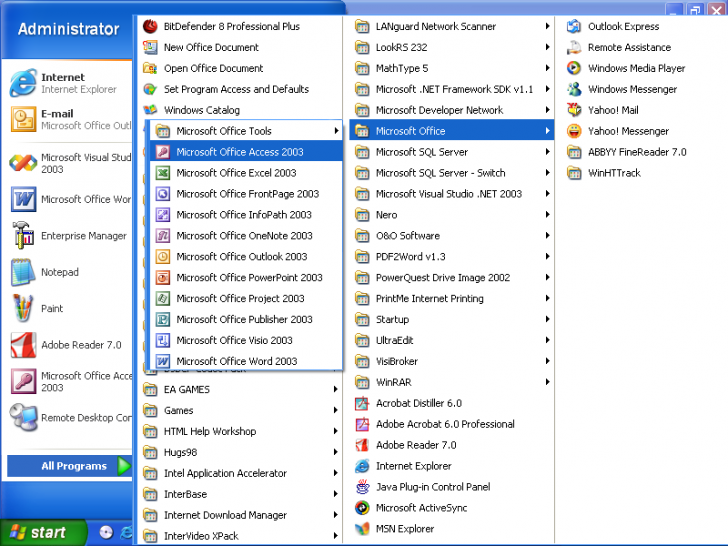Launch New Office Document
The height and width of the screenshot is (546, 728).
pos(240,47)
